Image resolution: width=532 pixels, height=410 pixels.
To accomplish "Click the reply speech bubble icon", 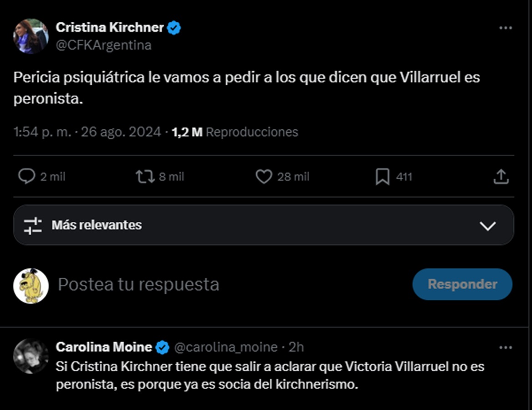I will [26, 176].
